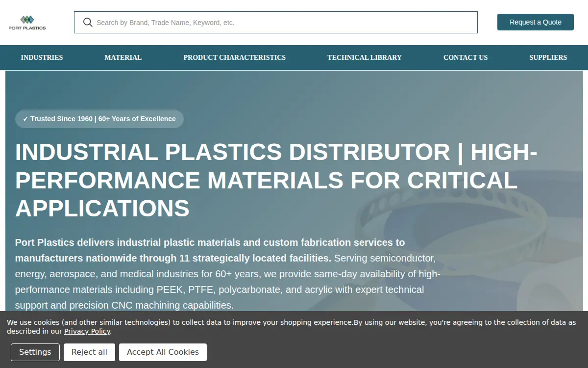The width and height of the screenshot is (588, 368).
Task: Open the Material menu
Action: point(123,57)
